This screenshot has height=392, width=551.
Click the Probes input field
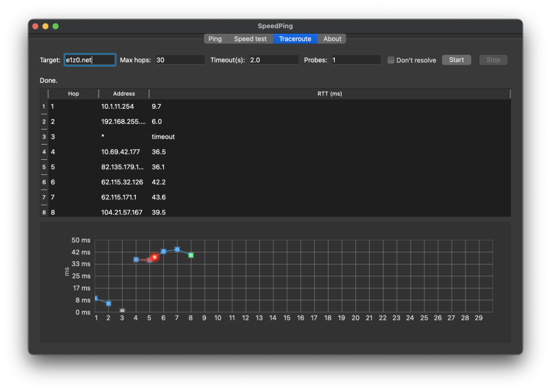click(x=356, y=60)
